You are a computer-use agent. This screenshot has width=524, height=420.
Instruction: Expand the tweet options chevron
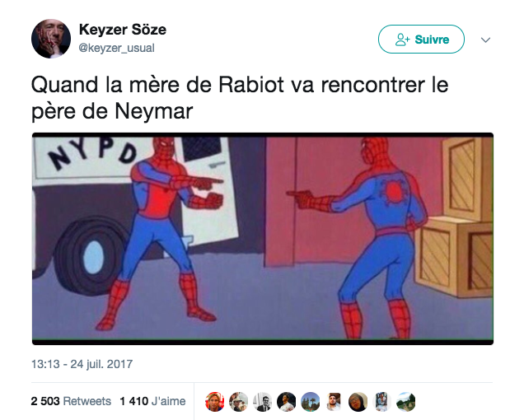[485, 40]
